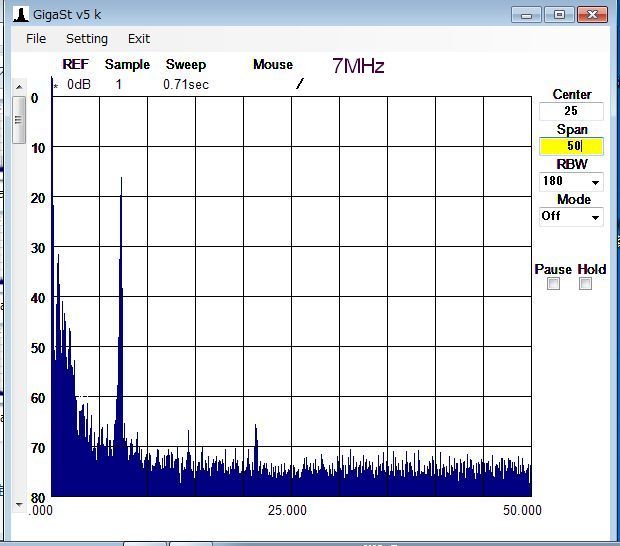
Task: Click the REF level scrollbar up arrow
Action: tap(19, 87)
